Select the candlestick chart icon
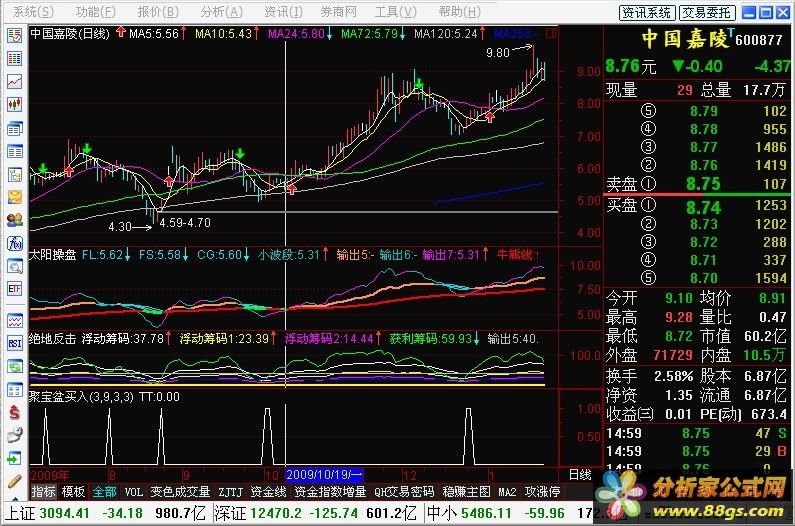The image size is (795, 526). point(14,105)
